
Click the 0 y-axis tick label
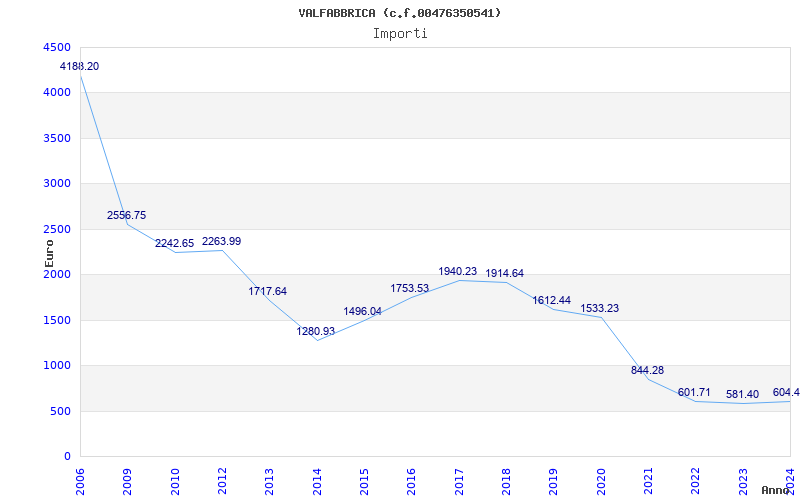coord(68,457)
